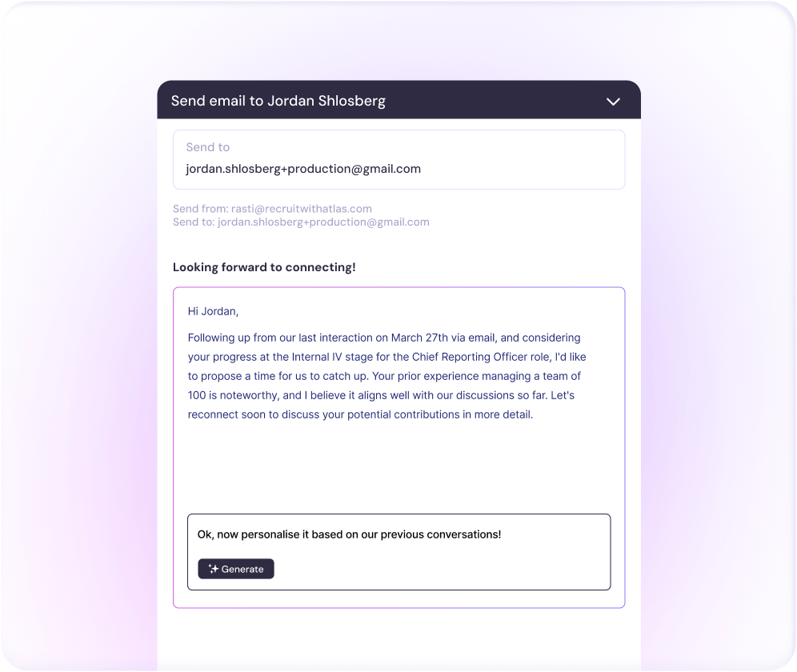797x672 pixels.
Task: Click the small 'Send to' field label
Action: (207, 147)
